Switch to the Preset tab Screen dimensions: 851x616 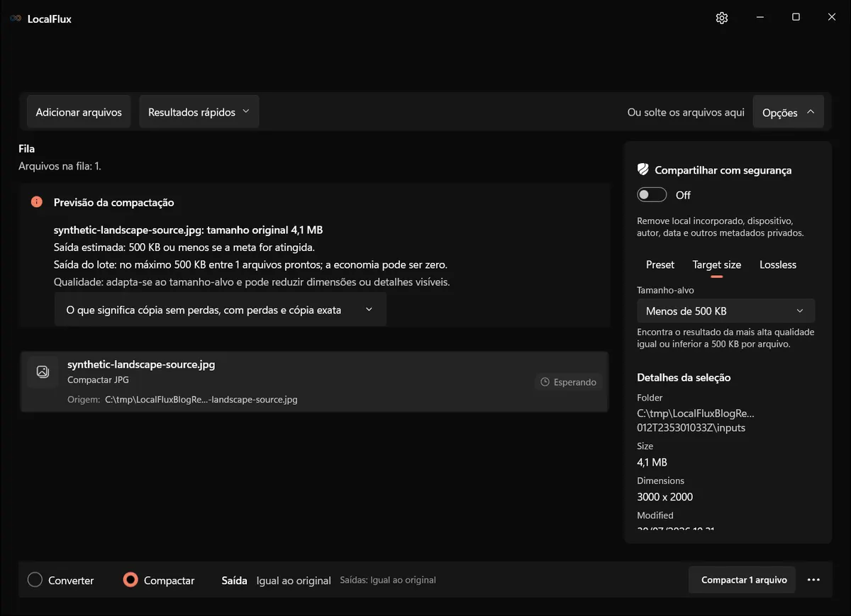pos(660,264)
